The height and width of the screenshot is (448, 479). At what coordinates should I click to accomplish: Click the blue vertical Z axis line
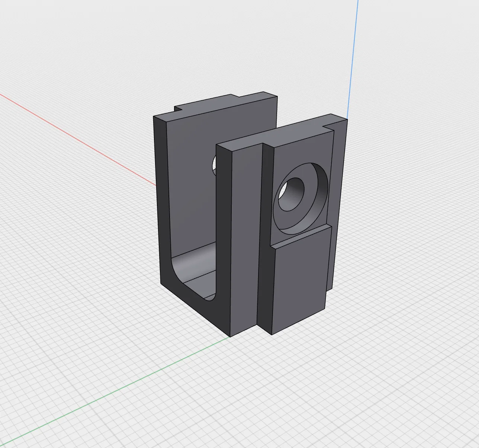352,60
